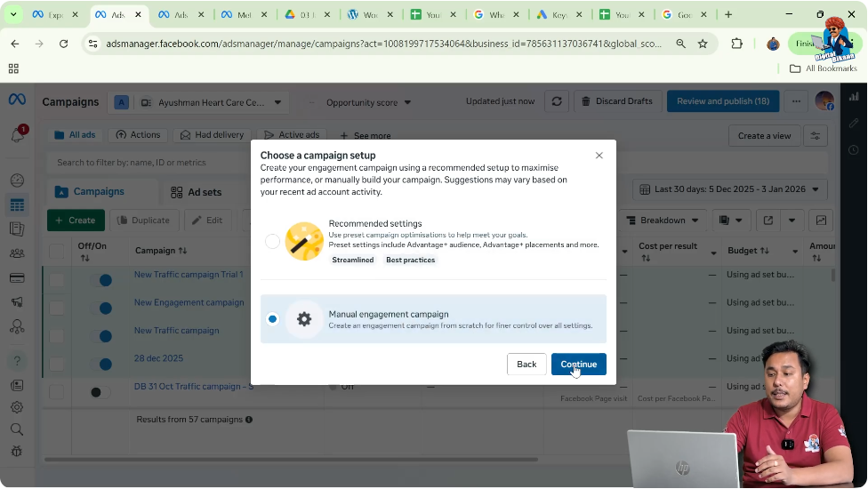868x489 pixels.
Task: Turn on DB 31 Oct Traffic campaign
Action: click(100, 392)
